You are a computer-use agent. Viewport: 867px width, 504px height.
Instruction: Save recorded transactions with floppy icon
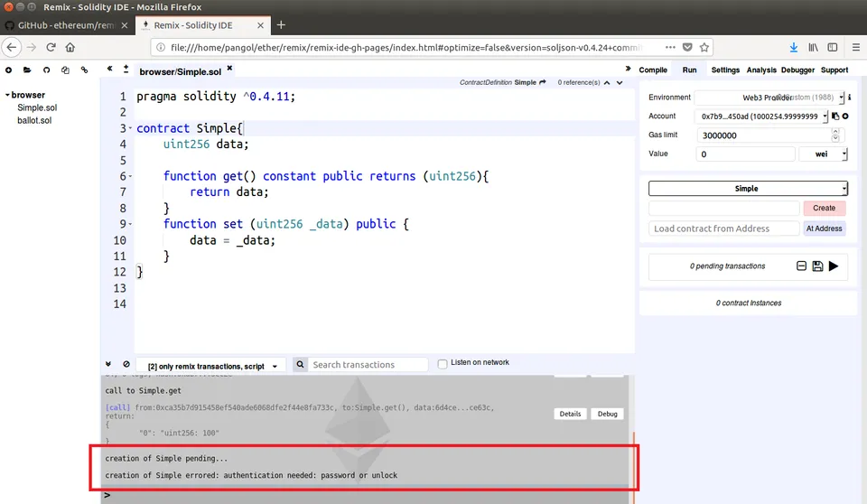pyautogui.click(x=817, y=266)
